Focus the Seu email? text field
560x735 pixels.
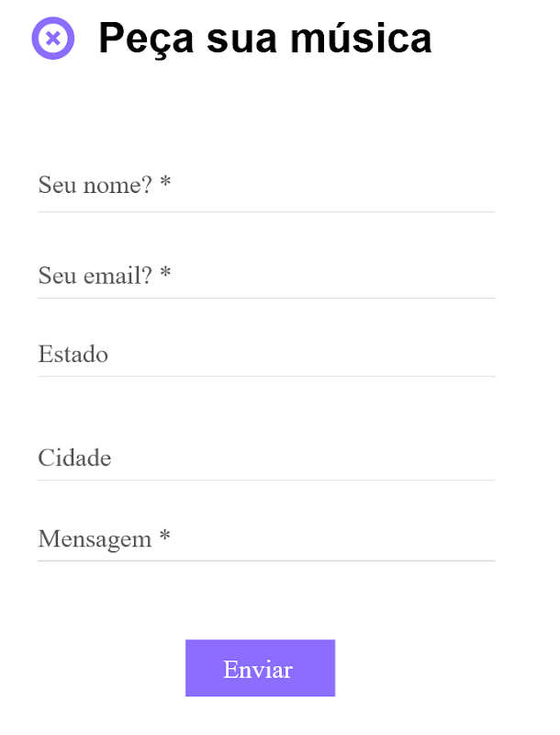tap(266, 275)
